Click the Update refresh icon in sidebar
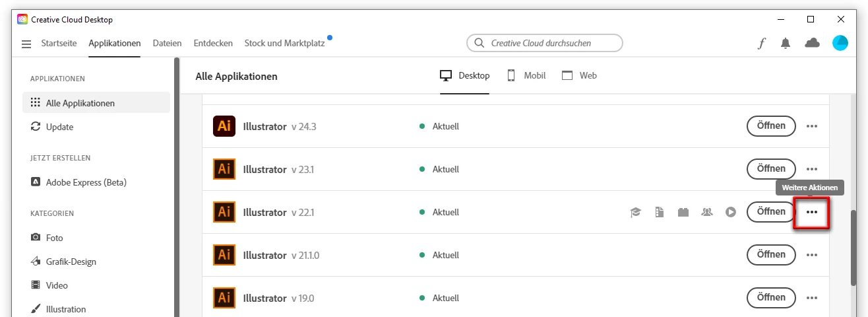 [36, 127]
